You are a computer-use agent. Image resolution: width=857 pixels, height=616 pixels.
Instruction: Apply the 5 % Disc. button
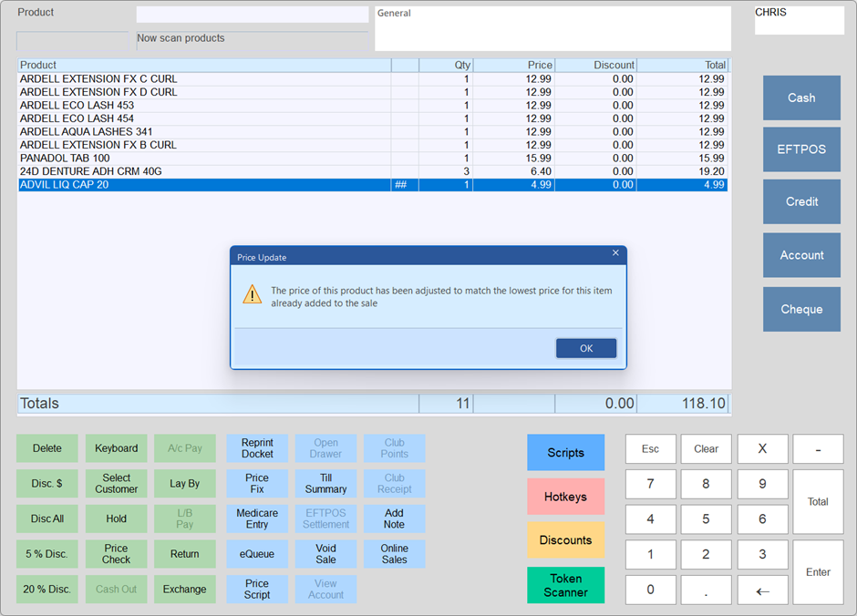[47, 554]
